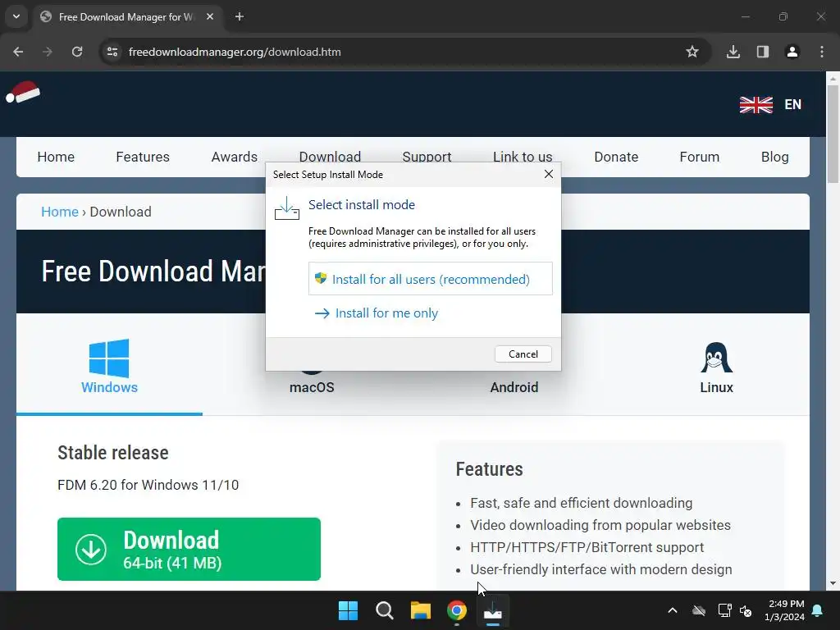This screenshot has height=630, width=840.
Task: Open a new browser tab
Action: pos(240,16)
